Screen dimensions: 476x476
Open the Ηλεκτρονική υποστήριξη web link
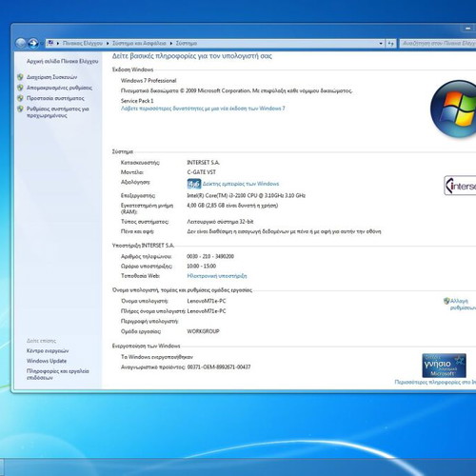(217, 276)
